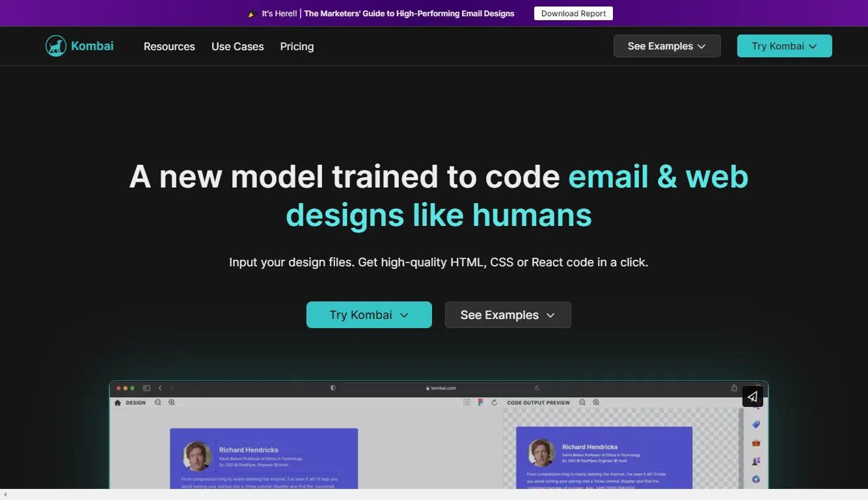Open the Resources menu

point(169,46)
